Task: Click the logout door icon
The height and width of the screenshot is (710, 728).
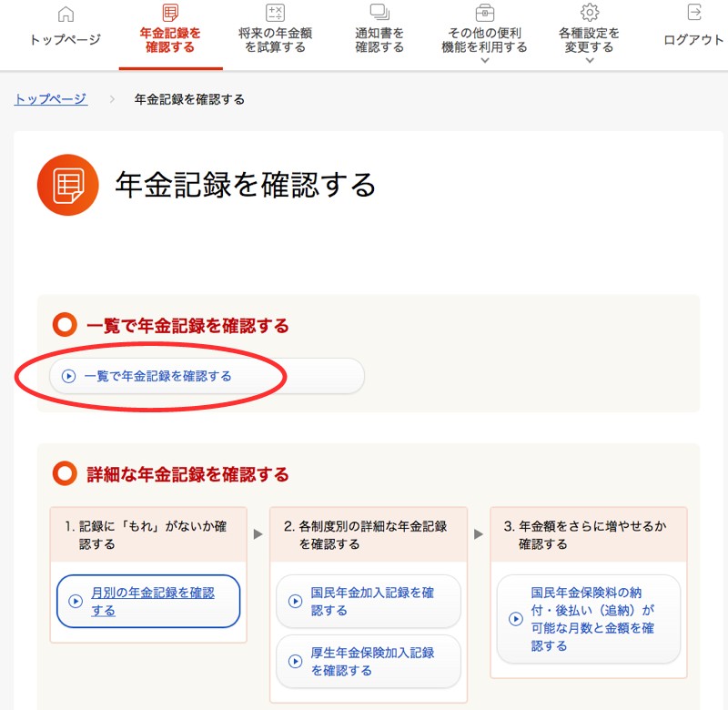Action: coord(694,13)
